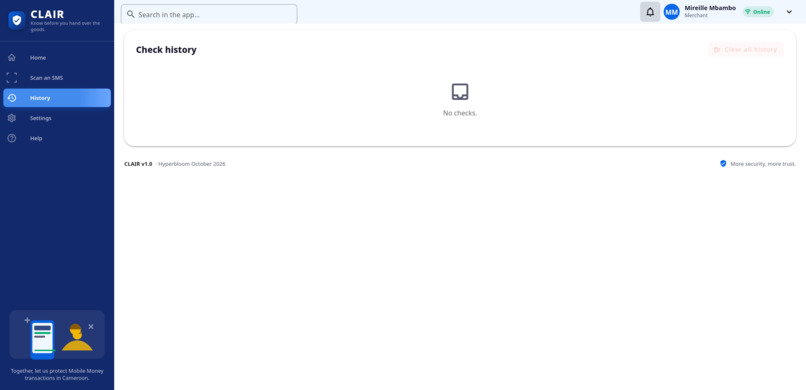Image resolution: width=806 pixels, height=390 pixels.
Task: Open notifications with the bell icon
Action: [650, 12]
